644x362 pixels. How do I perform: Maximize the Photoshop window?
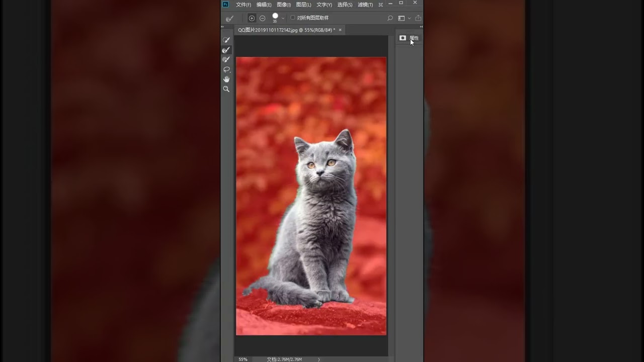pyautogui.click(x=401, y=3)
